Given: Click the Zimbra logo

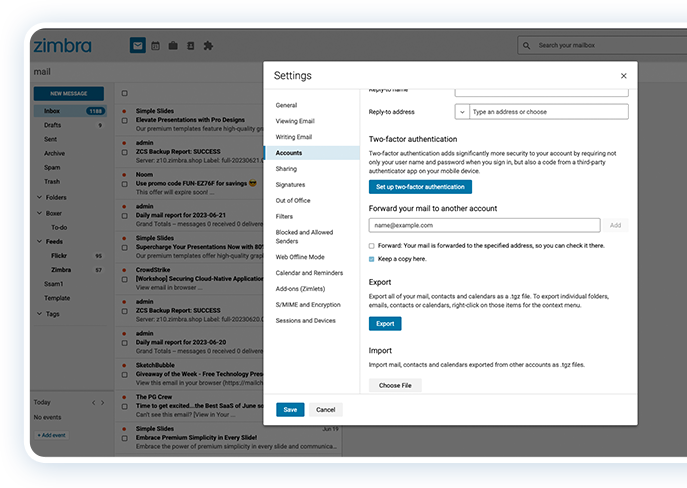Looking at the screenshot, I should (x=63, y=46).
